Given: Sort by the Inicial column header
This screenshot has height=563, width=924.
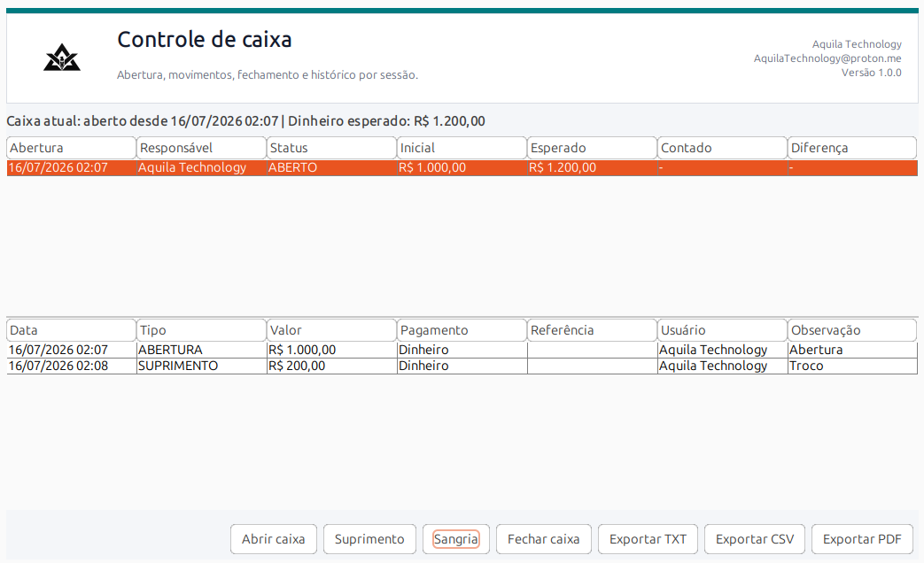Looking at the screenshot, I should pyautogui.click(x=462, y=148).
